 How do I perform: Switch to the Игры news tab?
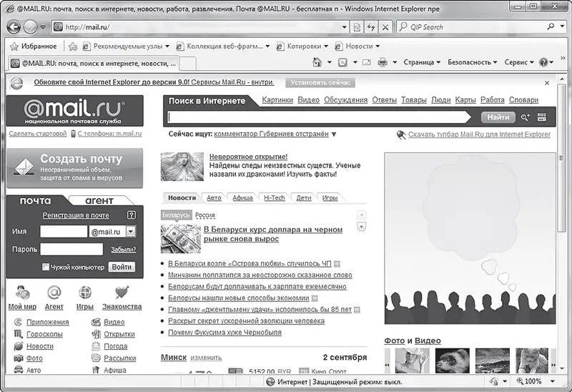pos(330,198)
